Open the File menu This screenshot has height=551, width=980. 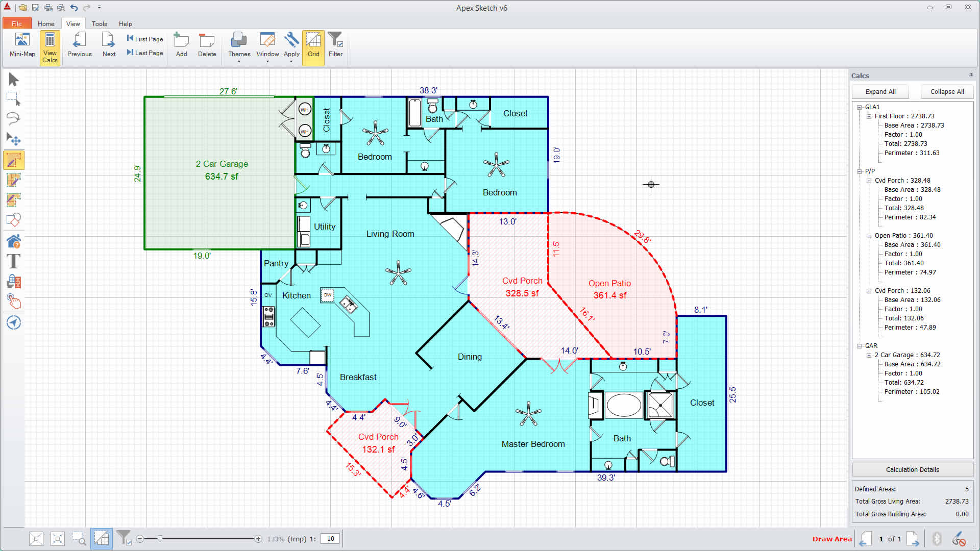16,23
